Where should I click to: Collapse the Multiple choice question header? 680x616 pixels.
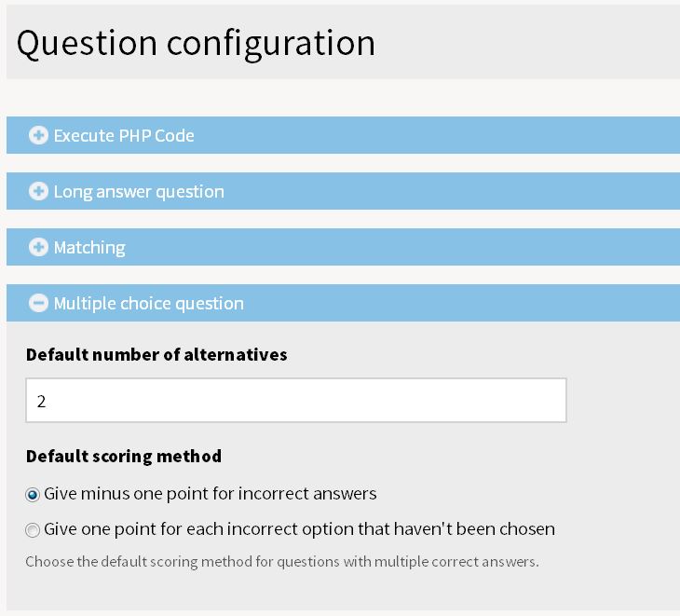pos(343,303)
